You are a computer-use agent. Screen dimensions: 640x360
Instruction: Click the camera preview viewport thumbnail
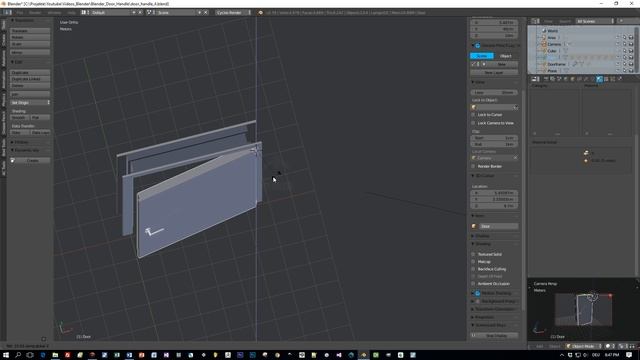(583, 310)
